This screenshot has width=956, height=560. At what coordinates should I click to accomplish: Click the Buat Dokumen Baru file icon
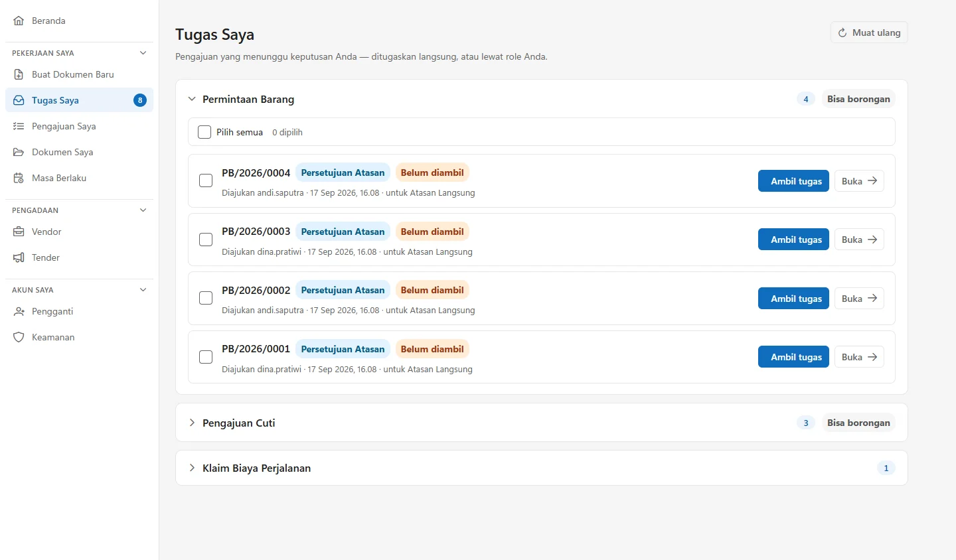point(19,74)
